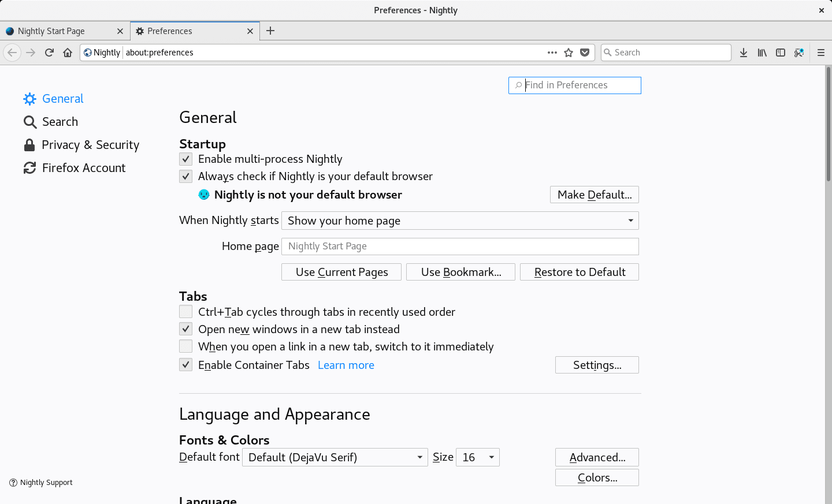The width and height of the screenshot is (832, 504).
Task: Close the Preferences tab
Action: click(x=250, y=31)
